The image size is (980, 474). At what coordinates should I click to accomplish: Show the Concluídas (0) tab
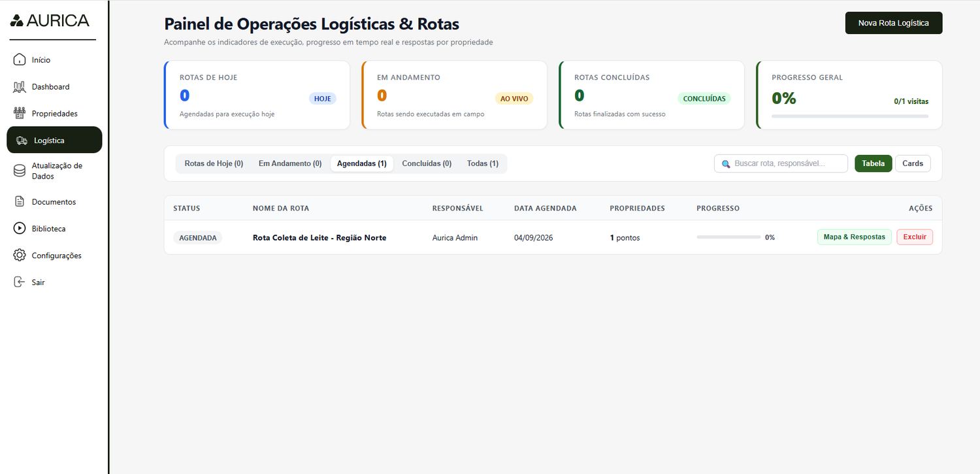427,163
